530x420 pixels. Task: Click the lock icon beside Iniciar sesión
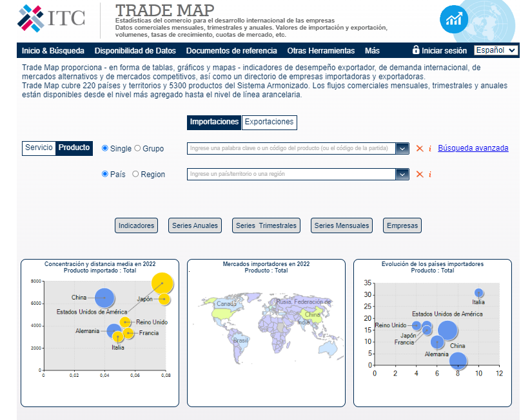pos(416,50)
